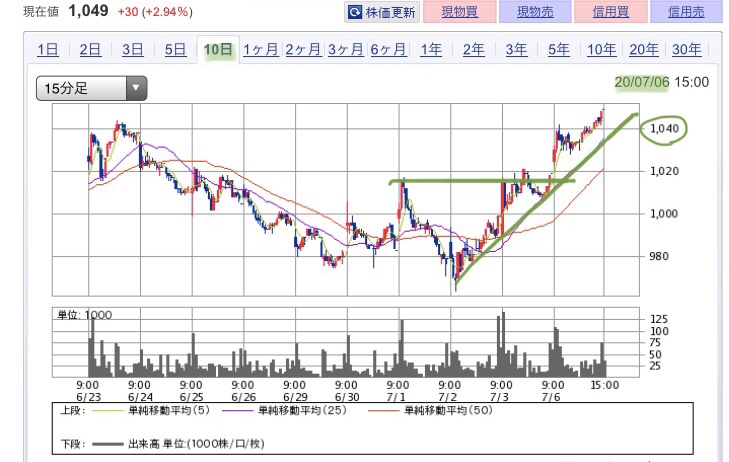The image size is (729, 462).
Task: Show the 5年 chart
Action: [558, 49]
